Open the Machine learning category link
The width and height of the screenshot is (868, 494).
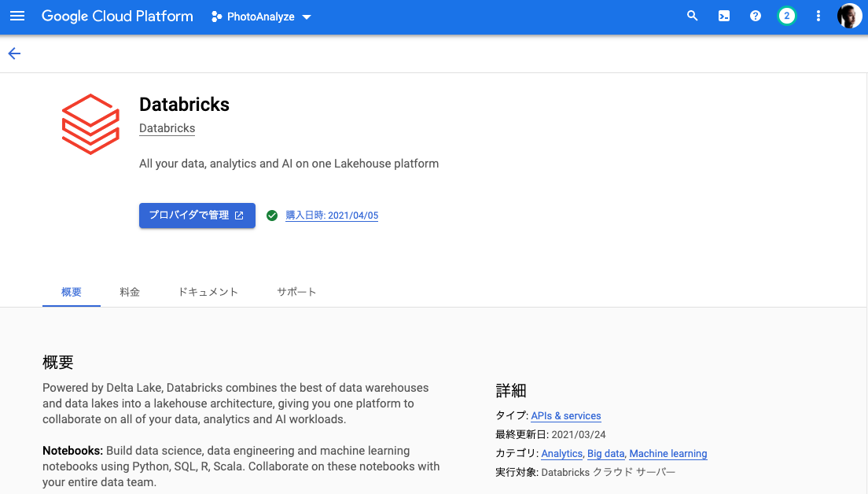pyautogui.click(x=668, y=454)
